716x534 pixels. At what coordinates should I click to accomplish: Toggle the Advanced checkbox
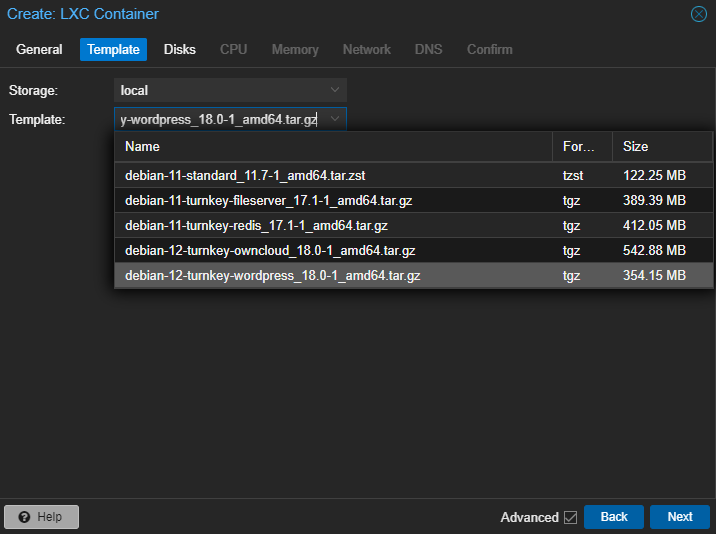point(571,517)
